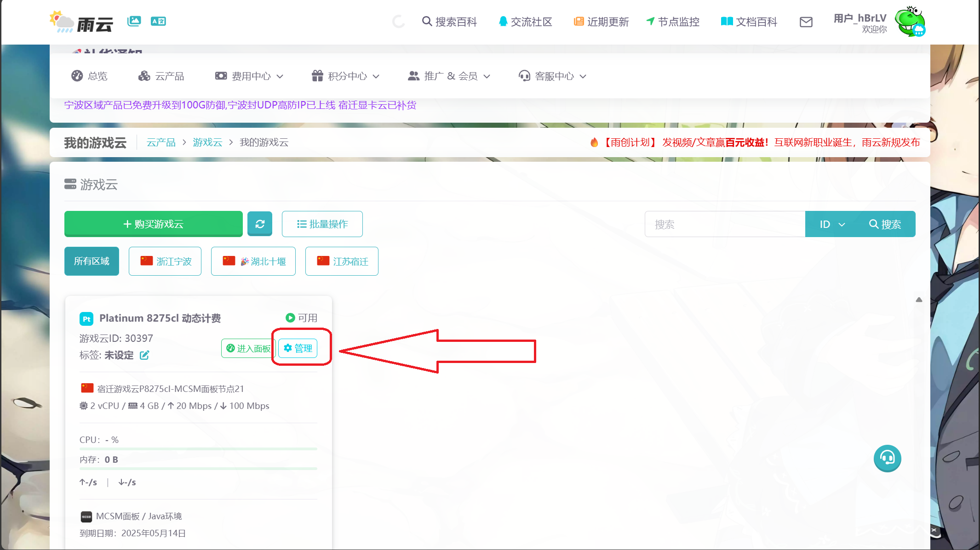Open floating customer support headset button
This screenshot has height=550, width=980.
[x=887, y=458]
